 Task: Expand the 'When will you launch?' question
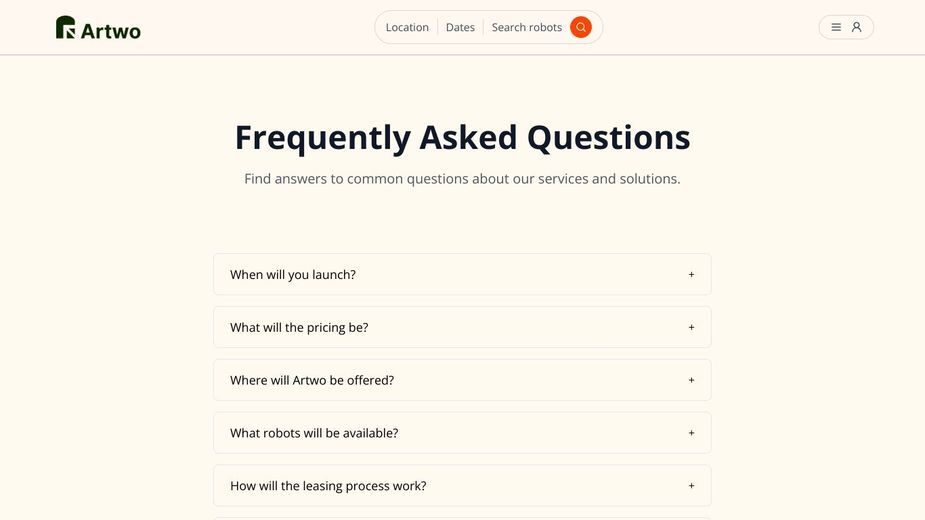click(462, 274)
